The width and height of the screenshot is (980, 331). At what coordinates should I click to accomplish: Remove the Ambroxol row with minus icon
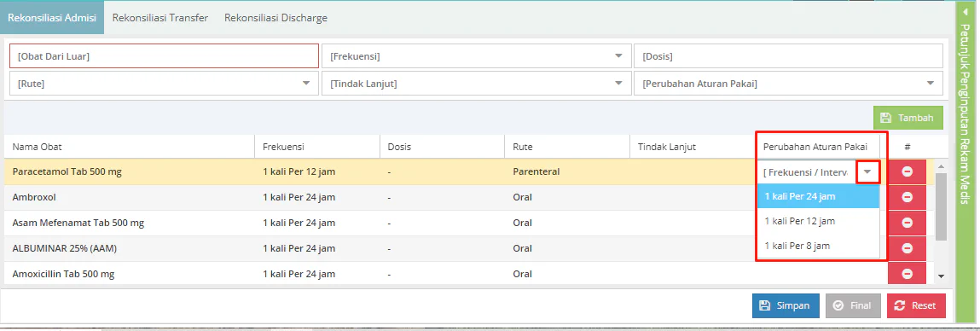point(907,197)
